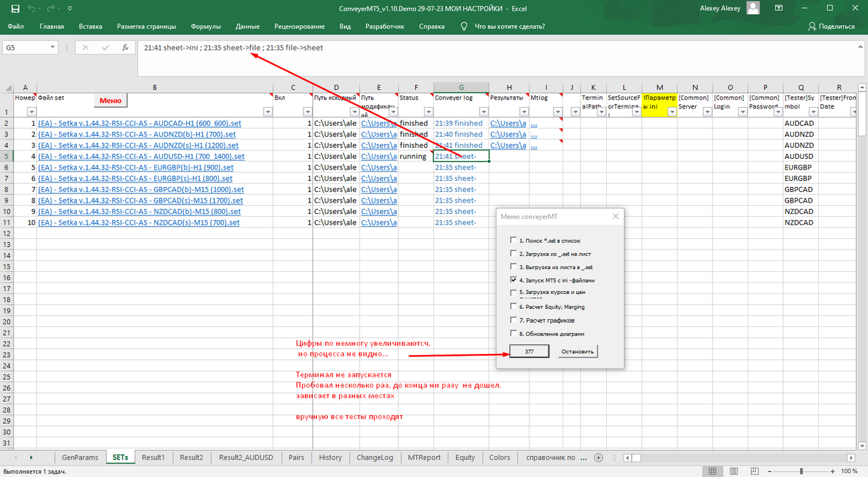The image size is (868, 477).
Task: Click the zoom in plus icon
Action: [x=833, y=471]
